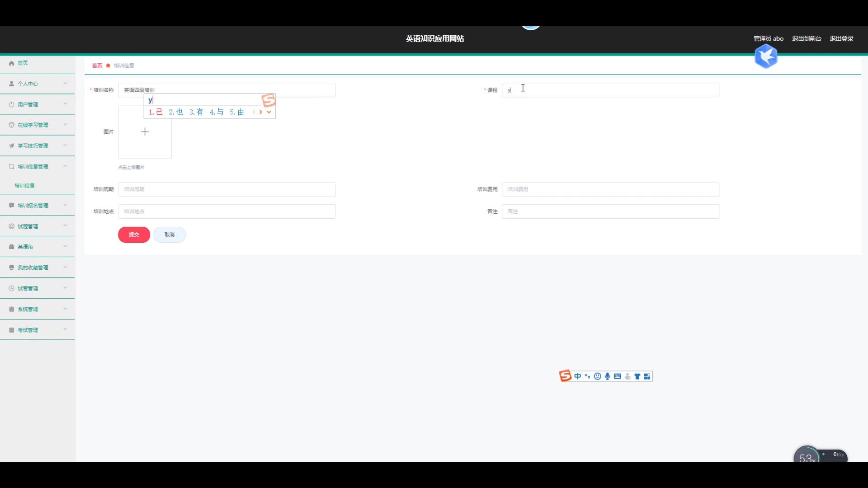Open the Sogou skin shirt icon
The image size is (868, 488).
[x=637, y=376]
